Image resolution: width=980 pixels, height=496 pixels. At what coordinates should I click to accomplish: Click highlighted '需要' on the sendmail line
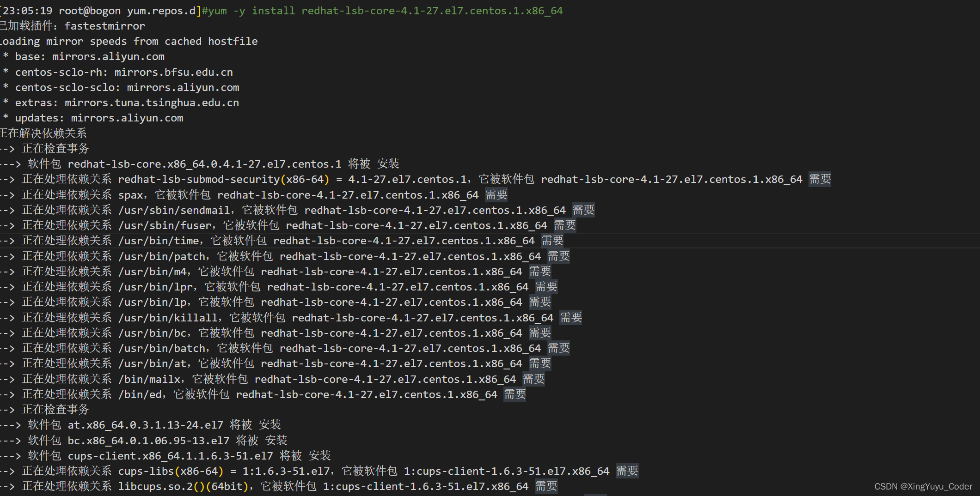tap(583, 210)
